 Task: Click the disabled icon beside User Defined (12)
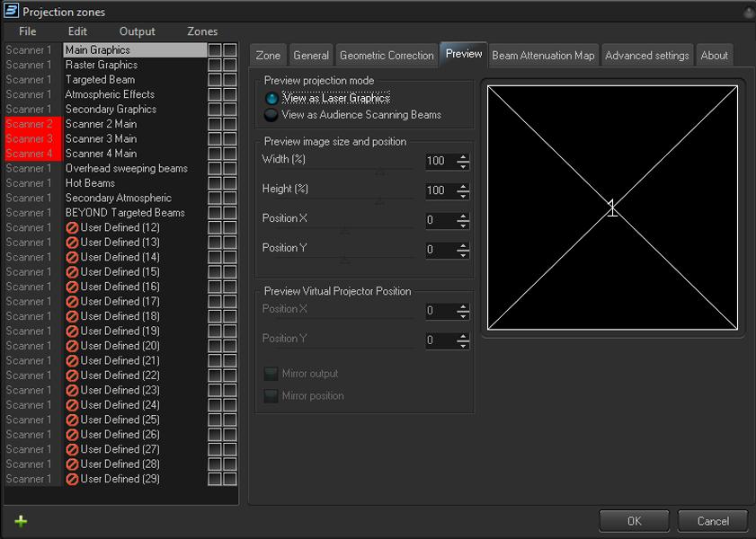(72, 228)
